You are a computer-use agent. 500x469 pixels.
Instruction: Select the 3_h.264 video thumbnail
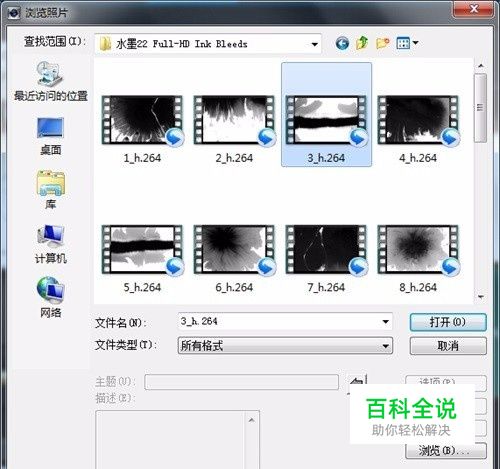click(326, 120)
